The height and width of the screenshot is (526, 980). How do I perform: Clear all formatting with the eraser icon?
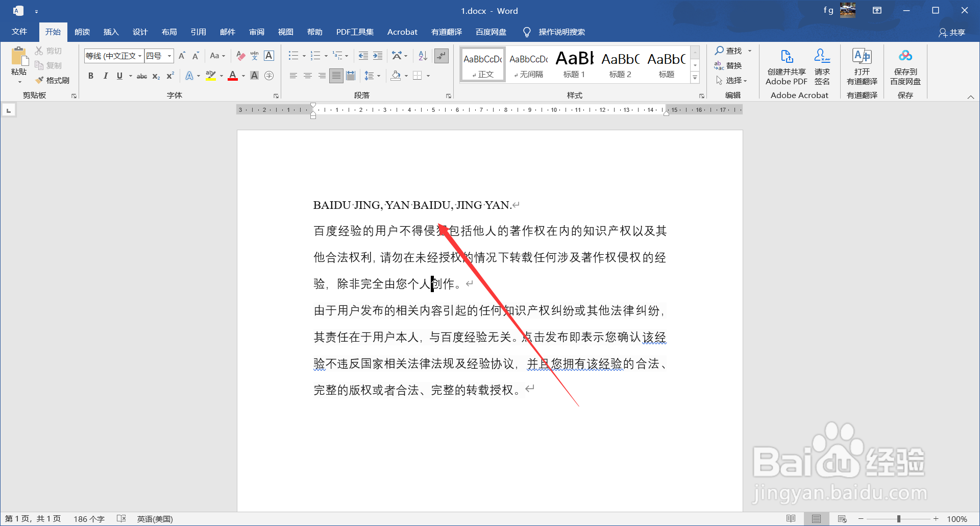pos(240,56)
